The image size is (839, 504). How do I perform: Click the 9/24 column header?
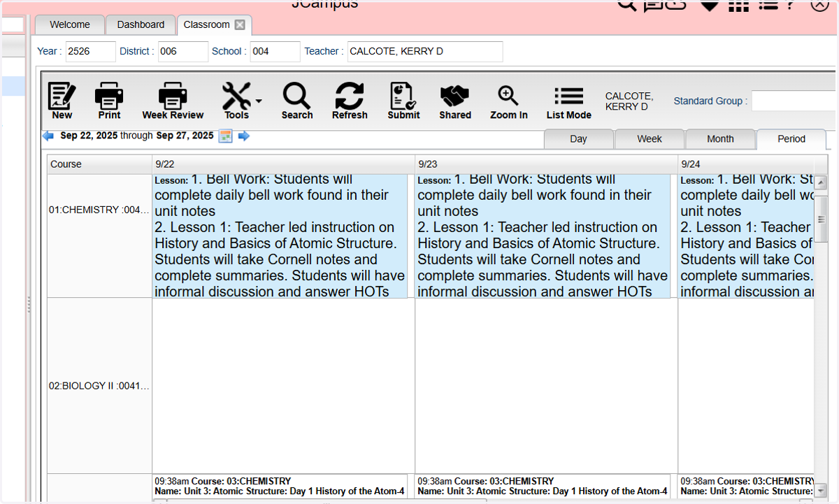746,164
